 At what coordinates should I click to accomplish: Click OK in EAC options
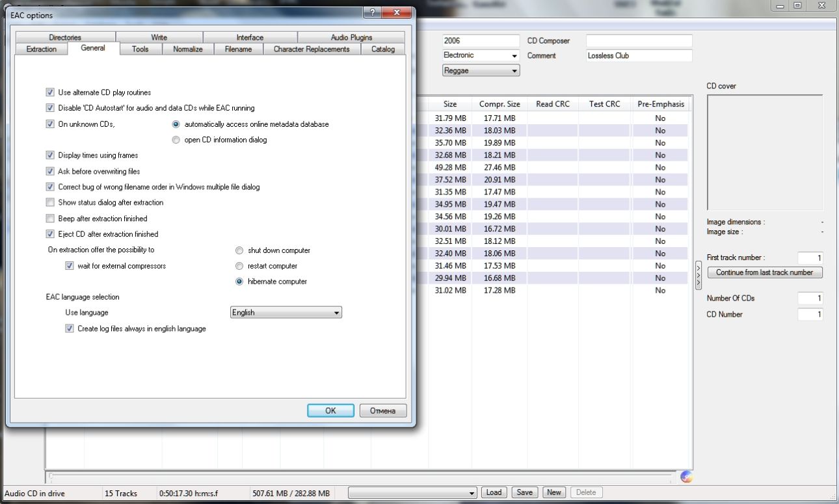click(330, 410)
